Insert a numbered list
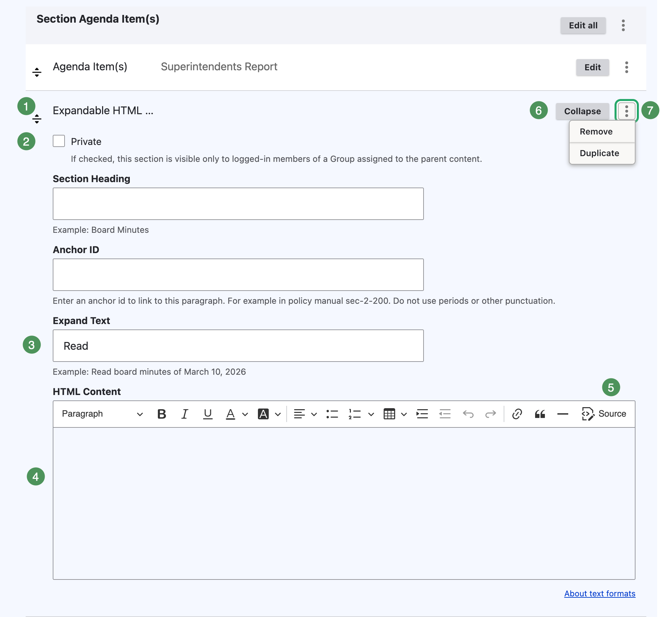The width and height of the screenshot is (672, 617). pyautogui.click(x=355, y=414)
